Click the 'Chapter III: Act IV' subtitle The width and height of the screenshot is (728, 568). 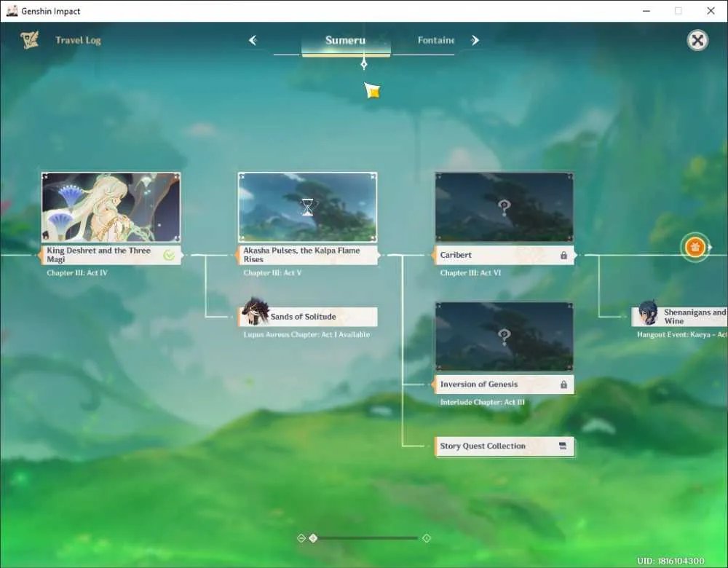77,273
